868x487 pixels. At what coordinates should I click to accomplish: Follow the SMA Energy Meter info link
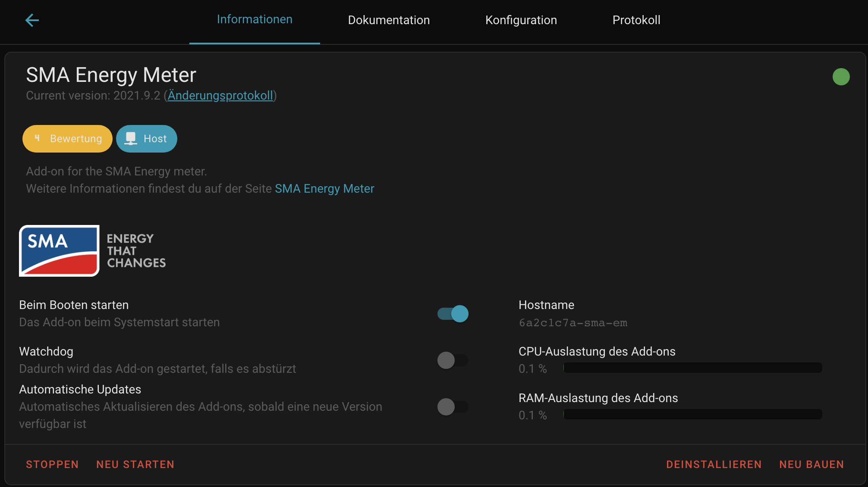(324, 188)
